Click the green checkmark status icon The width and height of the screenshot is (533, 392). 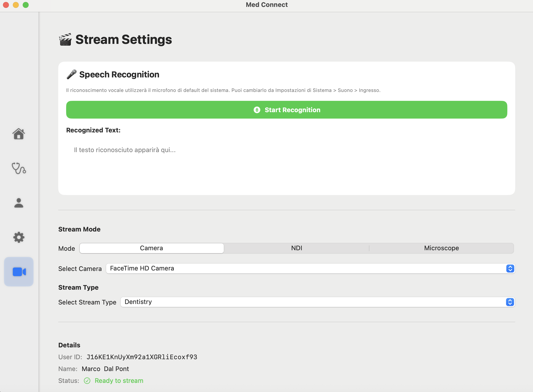[87, 381]
